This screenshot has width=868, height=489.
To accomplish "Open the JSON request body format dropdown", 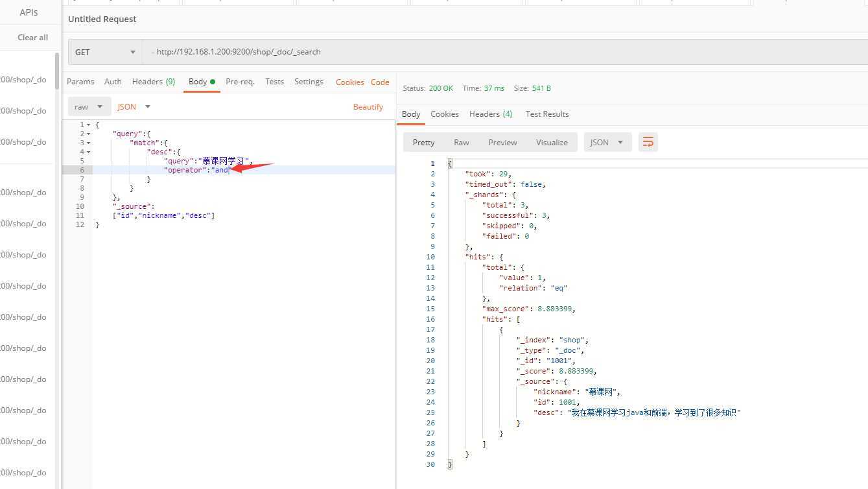I will coord(134,106).
